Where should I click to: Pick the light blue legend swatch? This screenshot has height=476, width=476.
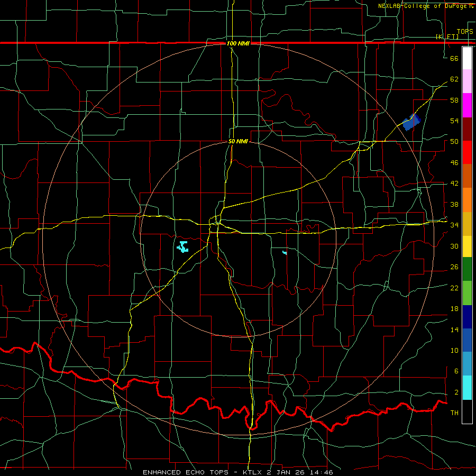[x=467, y=364]
